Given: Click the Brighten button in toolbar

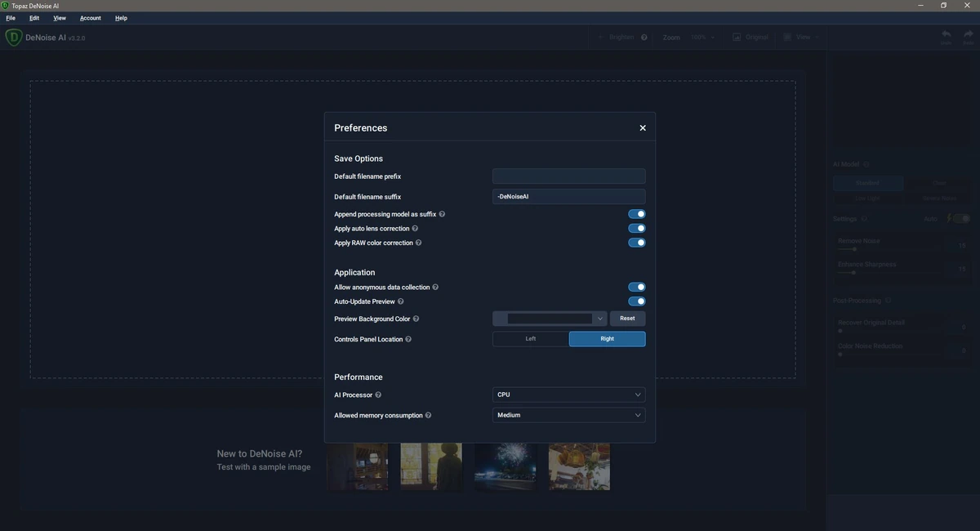Looking at the screenshot, I should coord(616,38).
